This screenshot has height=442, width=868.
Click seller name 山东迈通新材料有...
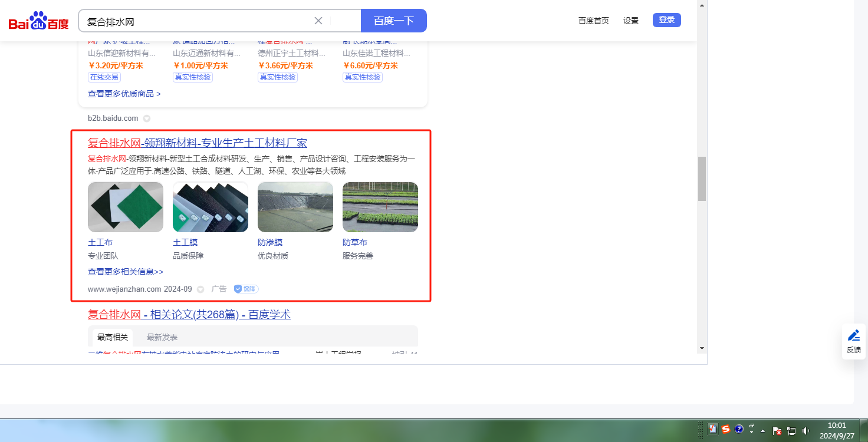coord(207,53)
